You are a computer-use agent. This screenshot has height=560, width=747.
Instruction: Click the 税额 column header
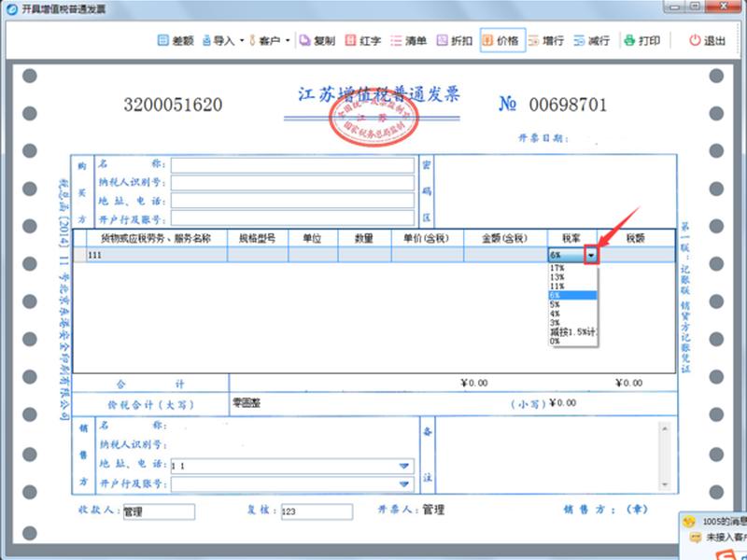click(636, 238)
